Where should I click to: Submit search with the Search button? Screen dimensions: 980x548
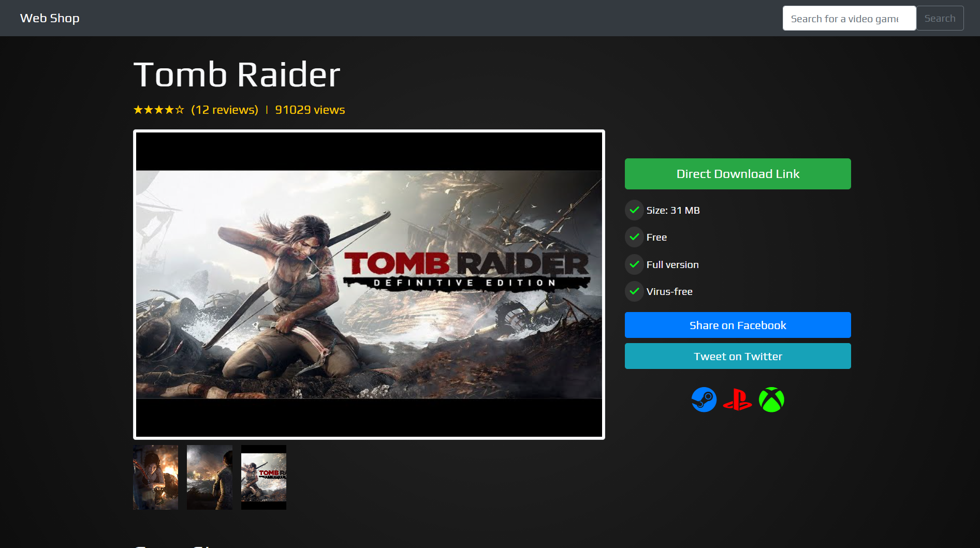pyautogui.click(x=940, y=19)
